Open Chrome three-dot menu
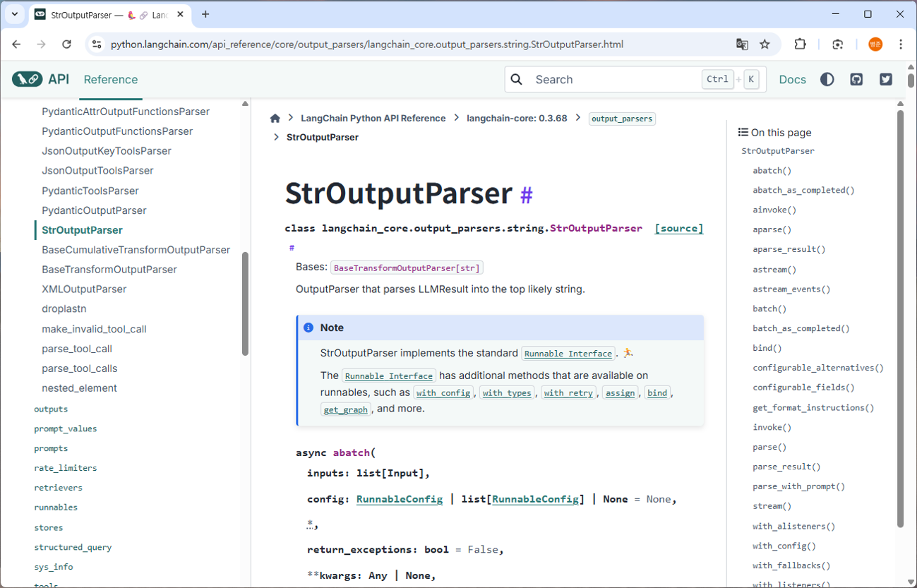The height and width of the screenshot is (588, 917). [901, 44]
